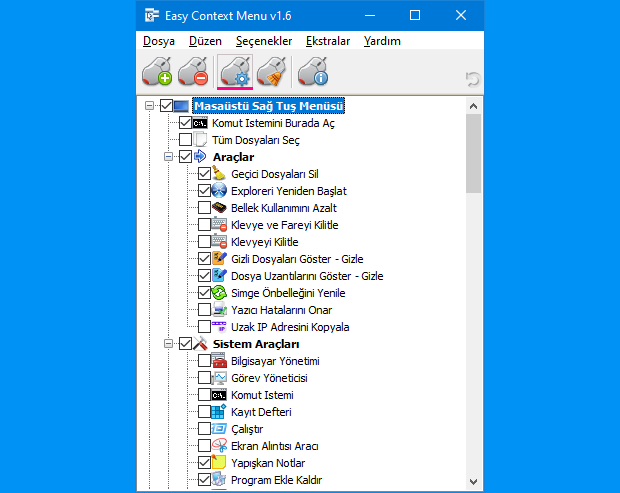Select Komut İstemini Burada Aç entry
The width and height of the screenshot is (620, 493).
pyautogui.click(x=272, y=123)
